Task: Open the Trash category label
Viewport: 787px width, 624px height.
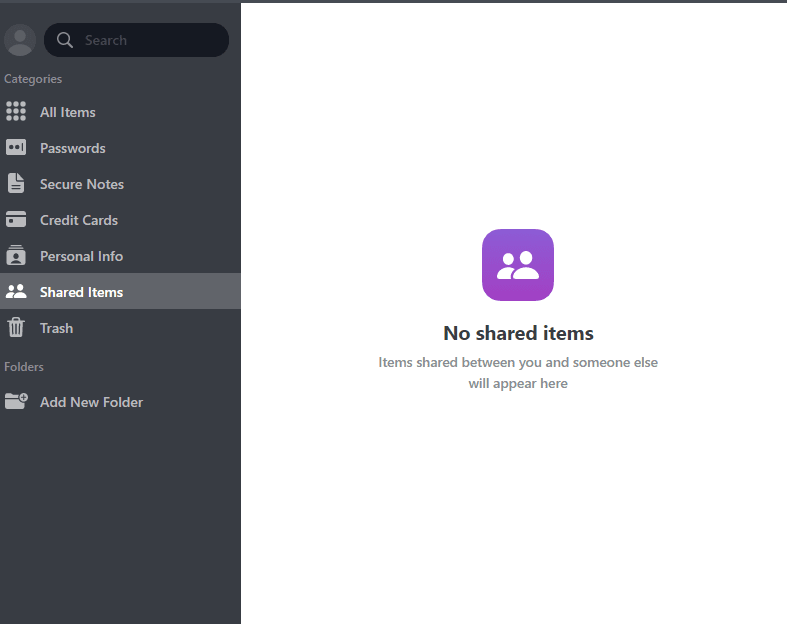Action: coord(57,328)
